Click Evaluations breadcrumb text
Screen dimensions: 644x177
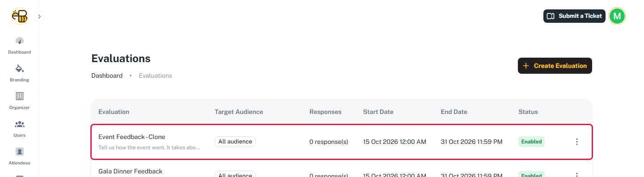[155, 76]
